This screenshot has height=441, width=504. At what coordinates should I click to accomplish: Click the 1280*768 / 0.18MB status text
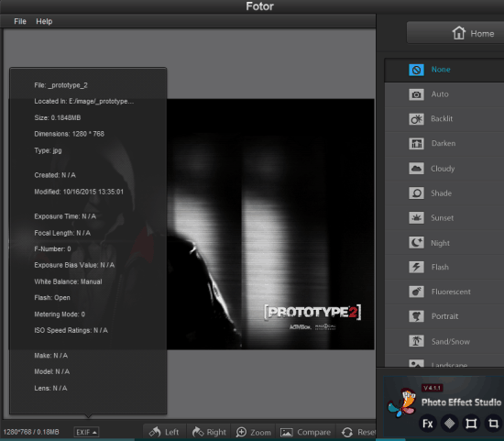(31, 432)
